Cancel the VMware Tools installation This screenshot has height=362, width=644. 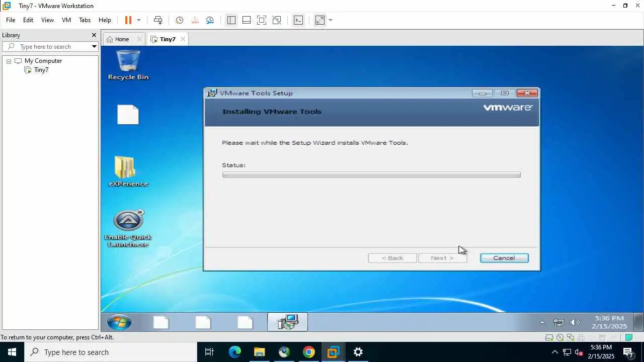tap(504, 258)
